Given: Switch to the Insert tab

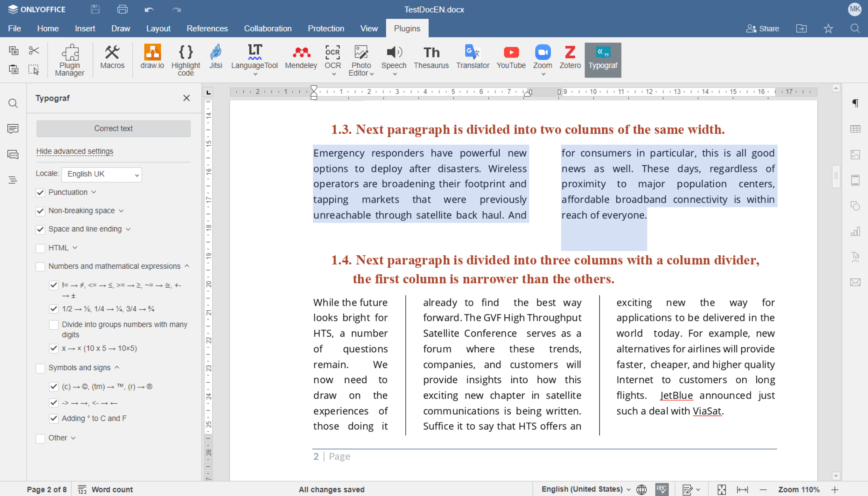Looking at the screenshot, I should [x=85, y=28].
